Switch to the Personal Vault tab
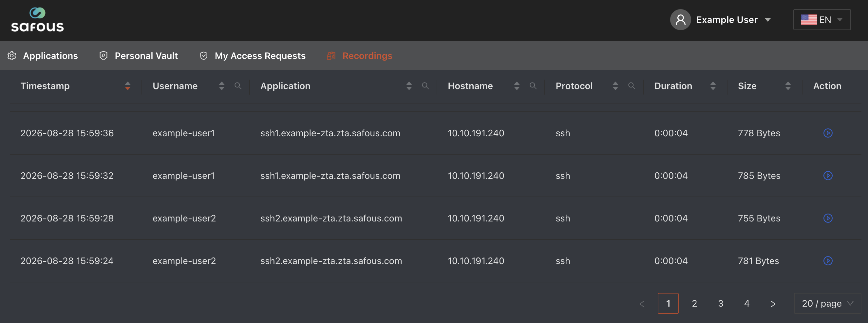The width and height of the screenshot is (868, 323). tap(139, 56)
